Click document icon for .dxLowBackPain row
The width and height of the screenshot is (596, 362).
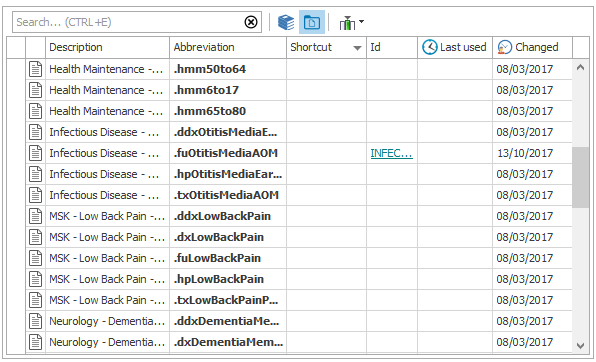[35, 237]
